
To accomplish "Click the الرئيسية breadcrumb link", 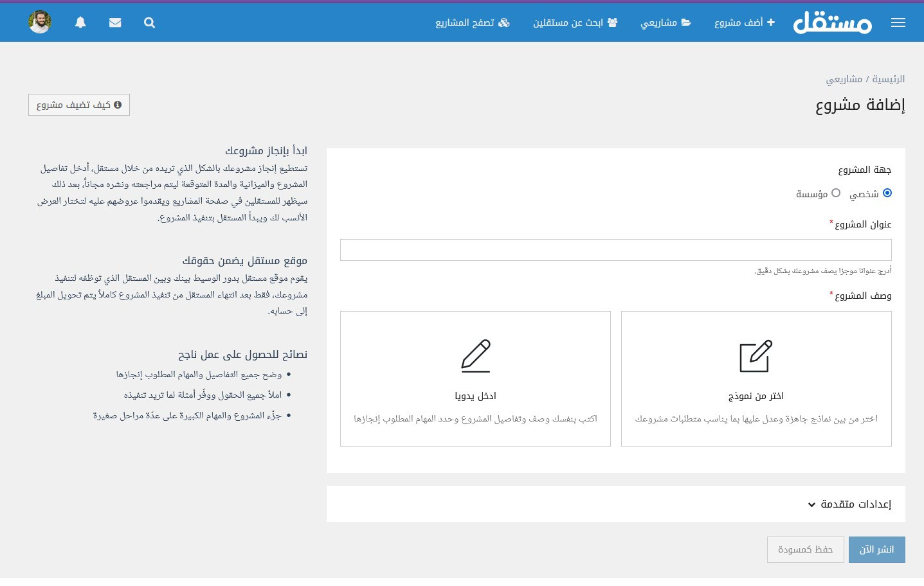I will click(888, 79).
